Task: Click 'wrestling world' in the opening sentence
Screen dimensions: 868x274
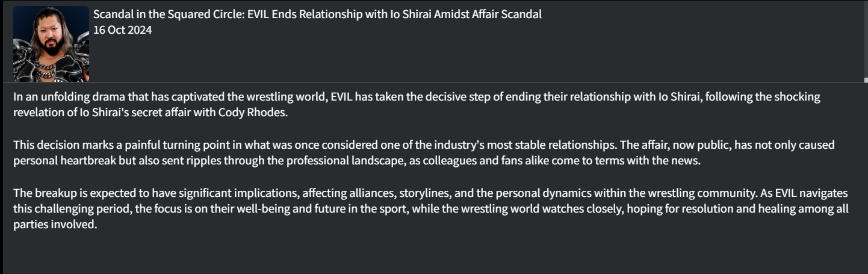Action: click(287, 97)
